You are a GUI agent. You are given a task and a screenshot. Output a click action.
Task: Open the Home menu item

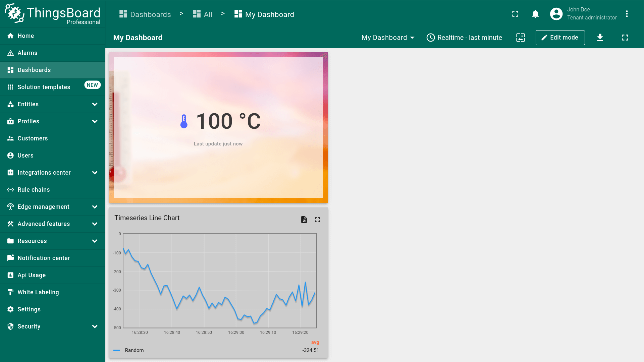click(52, 36)
